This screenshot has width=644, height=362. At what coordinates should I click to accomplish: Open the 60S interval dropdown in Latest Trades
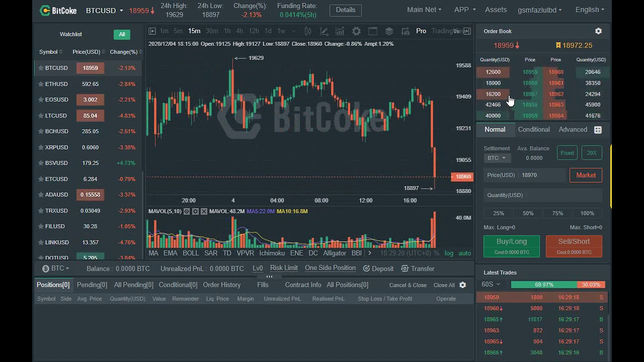(x=491, y=284)
